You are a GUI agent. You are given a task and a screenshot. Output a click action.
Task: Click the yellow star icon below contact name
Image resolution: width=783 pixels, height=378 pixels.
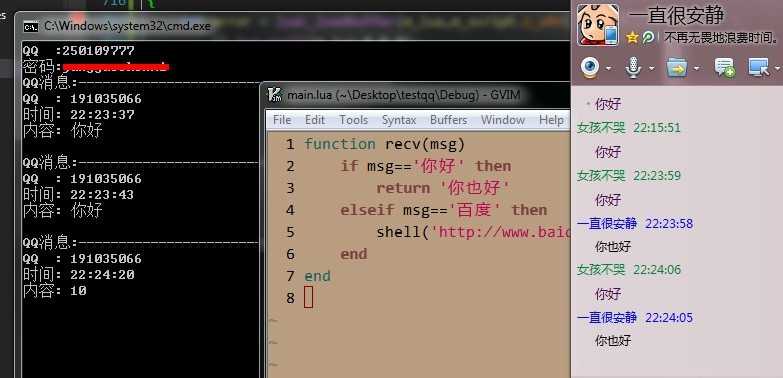632,37
